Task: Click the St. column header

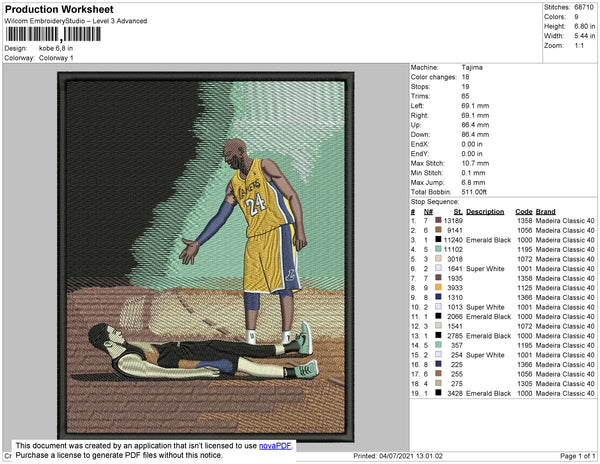Action: pos(458,212)
